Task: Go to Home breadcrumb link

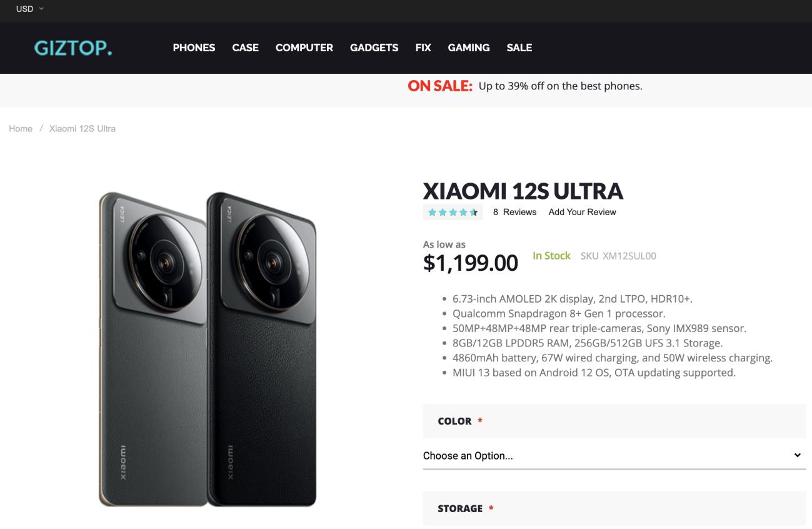Action: point(21,129)
